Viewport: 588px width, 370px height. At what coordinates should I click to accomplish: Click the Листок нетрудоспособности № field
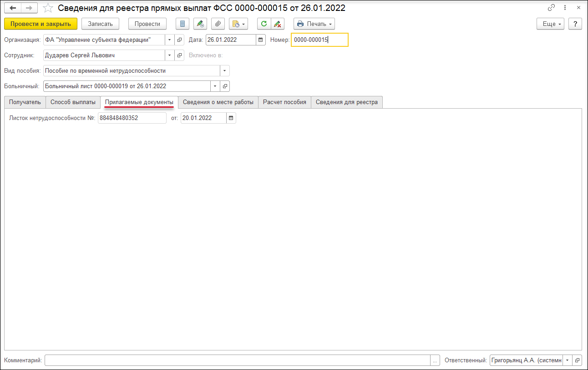coord(132,118)
